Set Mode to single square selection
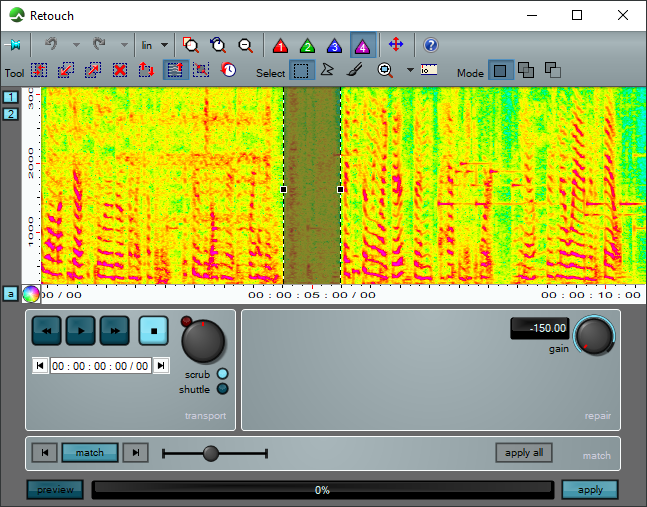647x507 pixels. [501, 70]
